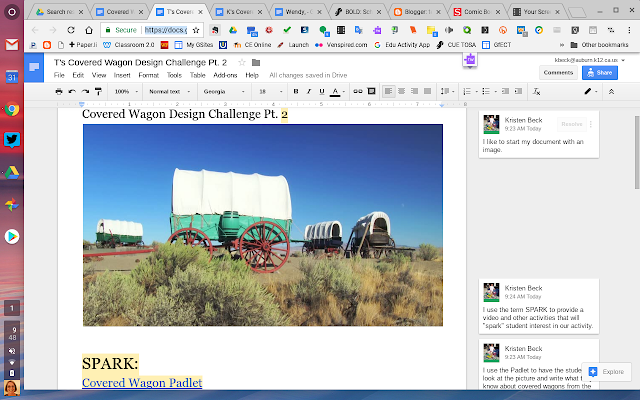
Task: Open the Tools menu
Action: click(174, 75)
